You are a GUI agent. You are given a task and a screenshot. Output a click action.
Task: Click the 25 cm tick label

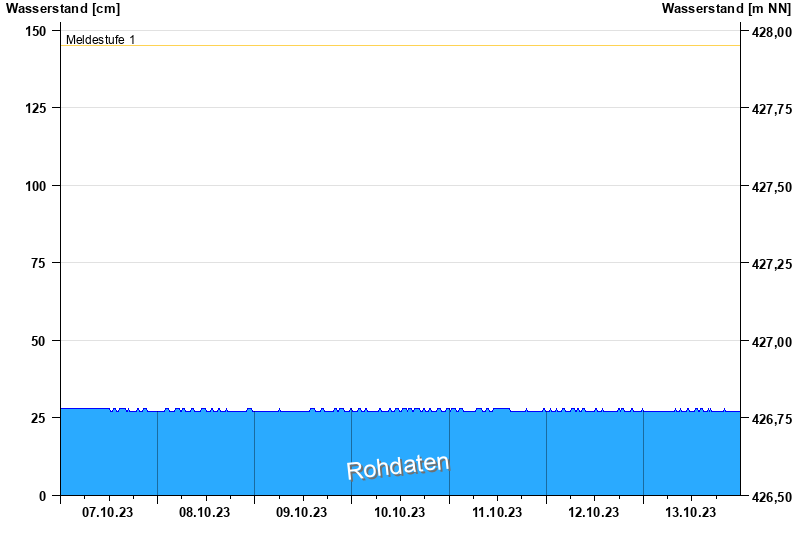39,418
